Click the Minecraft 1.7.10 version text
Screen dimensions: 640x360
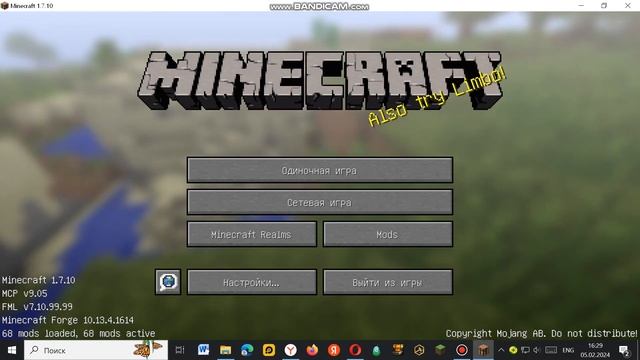click(x=39, y=280)
